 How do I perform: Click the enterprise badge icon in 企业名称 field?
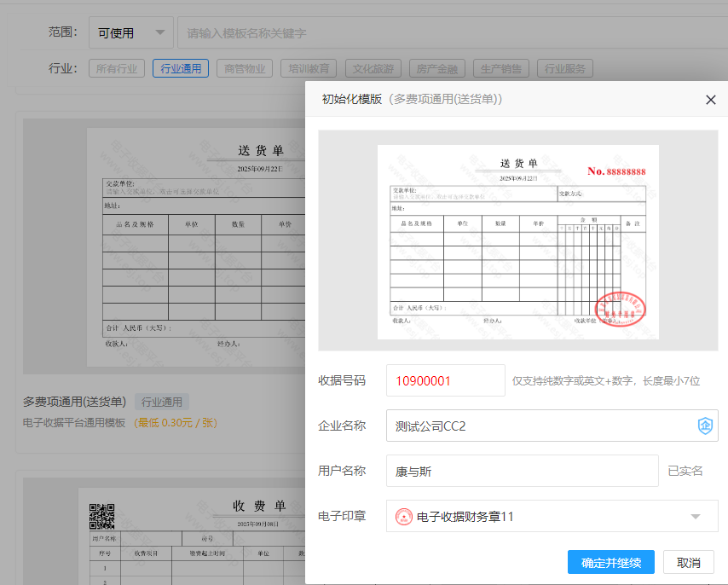(705, 426)
